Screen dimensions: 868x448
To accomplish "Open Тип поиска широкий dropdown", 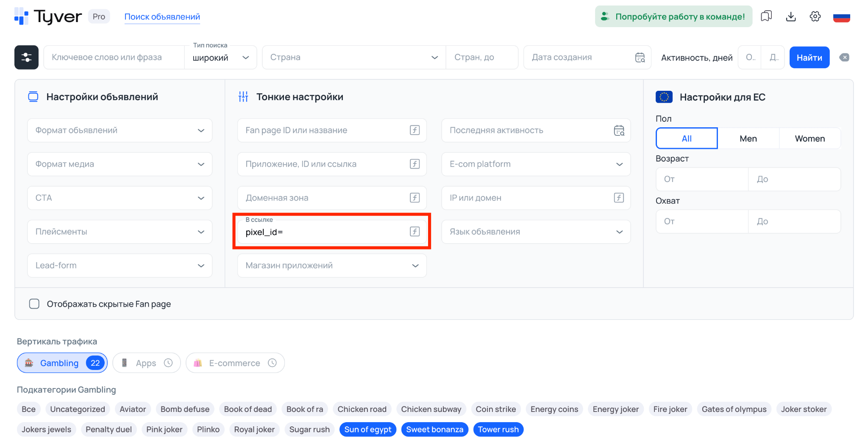I will coord(220,57).
